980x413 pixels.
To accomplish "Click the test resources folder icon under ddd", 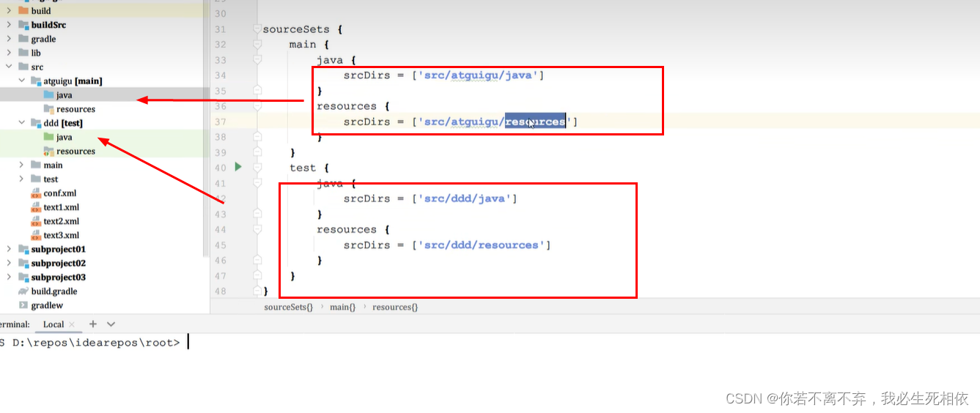I will (x=48, y=151).
